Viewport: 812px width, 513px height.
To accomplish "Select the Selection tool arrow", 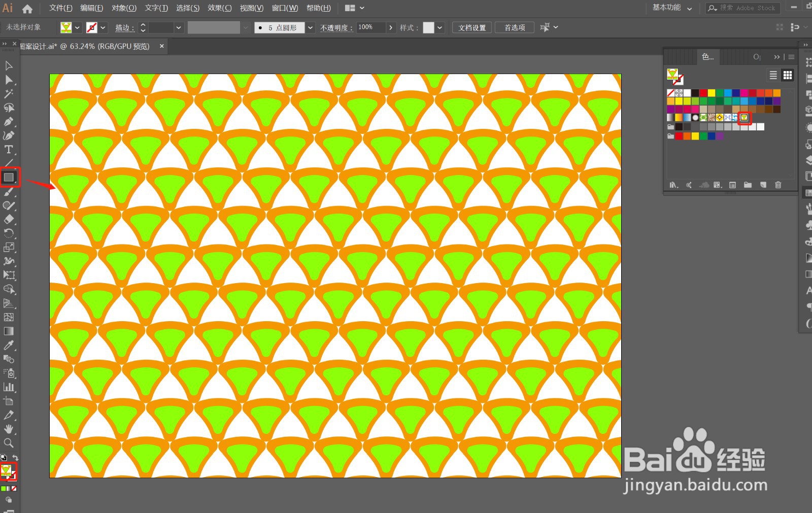I will click(9, 65).
